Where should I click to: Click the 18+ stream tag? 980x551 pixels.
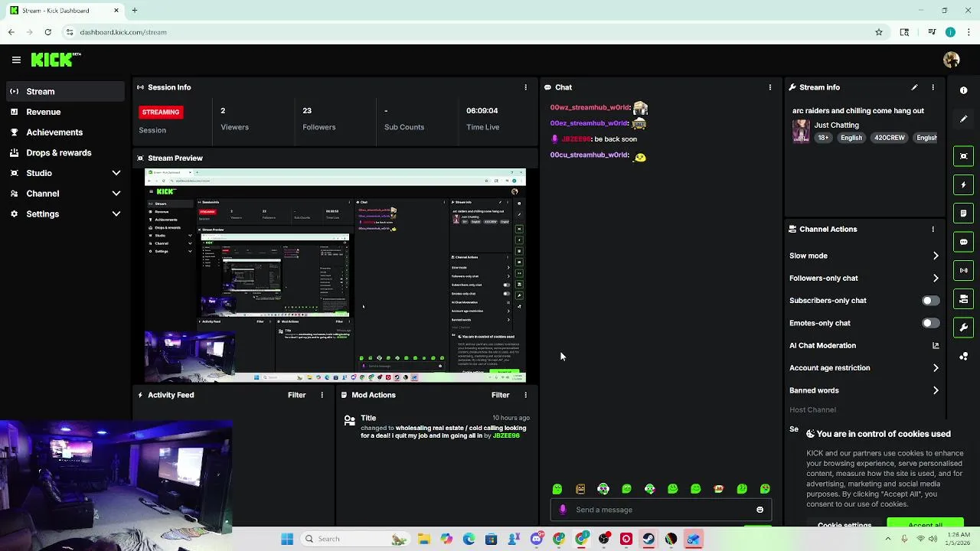[823, 138]
